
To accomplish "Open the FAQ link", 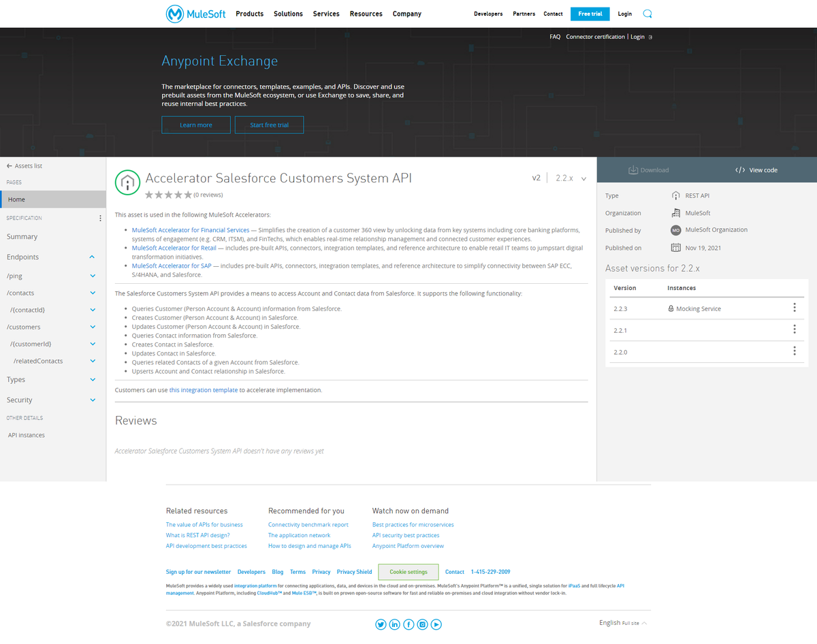I will [555, 37].
